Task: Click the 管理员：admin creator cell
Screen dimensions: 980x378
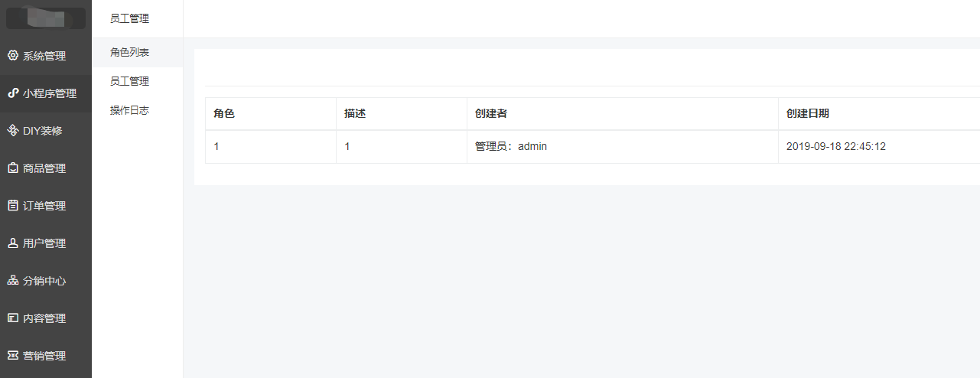Action: (x=510, y=146)
